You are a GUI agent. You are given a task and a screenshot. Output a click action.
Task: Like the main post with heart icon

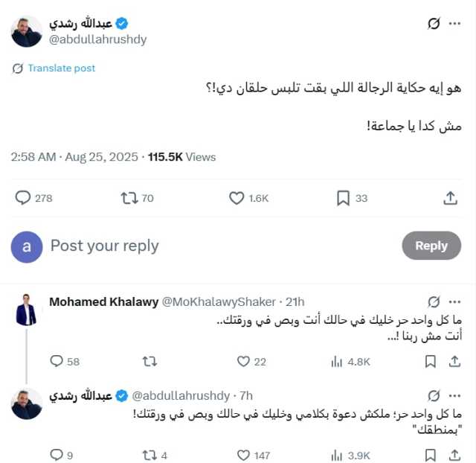(237, 198)
